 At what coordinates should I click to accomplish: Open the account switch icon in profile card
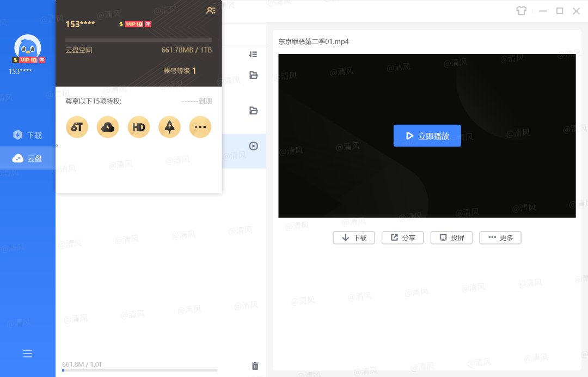(x=211, y=10)
